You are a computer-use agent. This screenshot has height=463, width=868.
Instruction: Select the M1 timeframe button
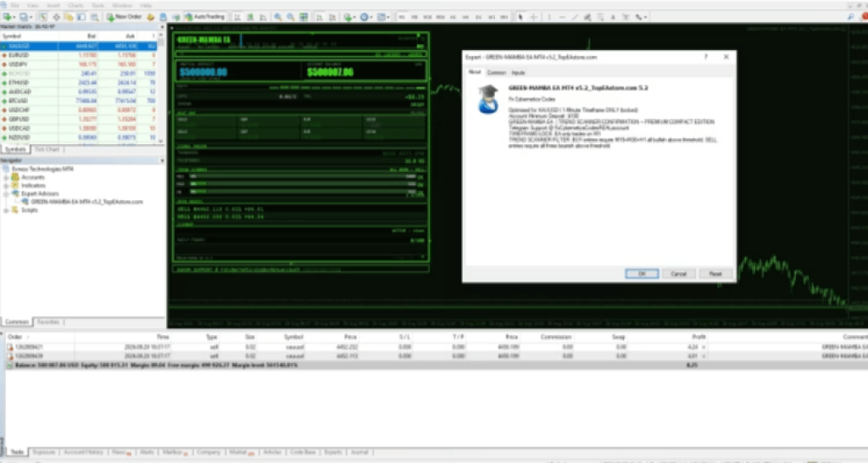point(402,17)
